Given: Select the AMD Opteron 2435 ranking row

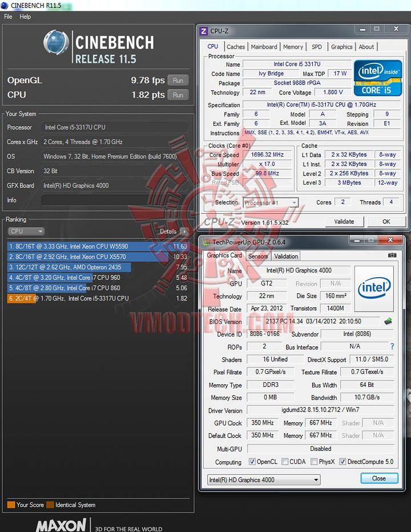Looking at the screenshot, I should point(98,267).
